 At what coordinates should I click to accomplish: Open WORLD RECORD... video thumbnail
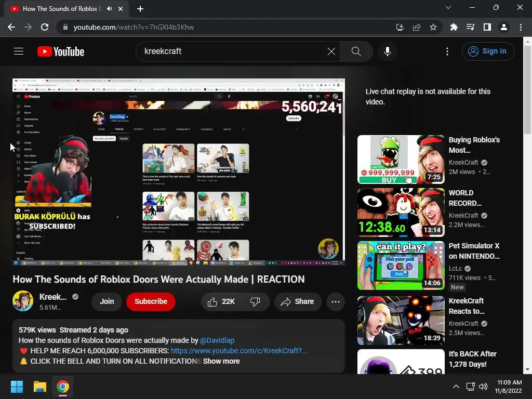coord(401,212)
